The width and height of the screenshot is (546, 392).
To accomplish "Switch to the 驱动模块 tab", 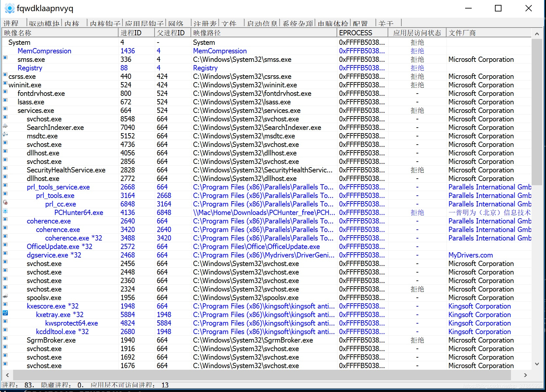I will tap(44, 23).
